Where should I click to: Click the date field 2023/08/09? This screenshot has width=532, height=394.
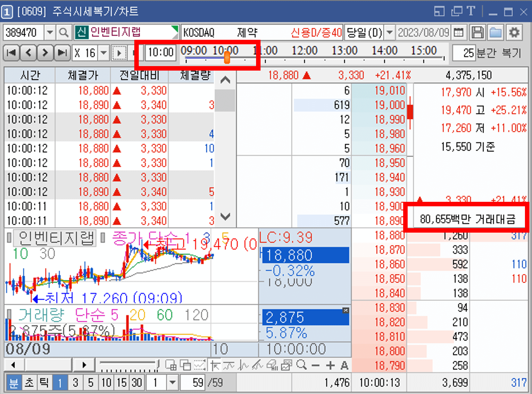(424, 32)
